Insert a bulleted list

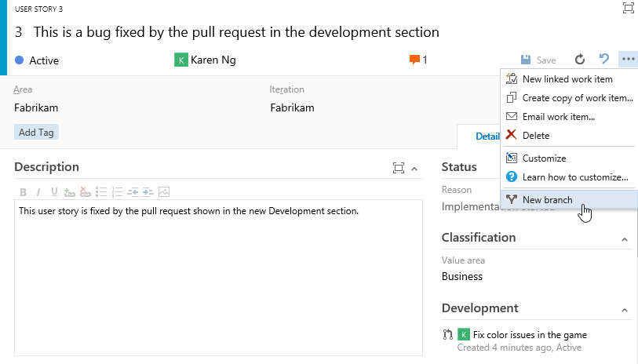tap(101, 192)
